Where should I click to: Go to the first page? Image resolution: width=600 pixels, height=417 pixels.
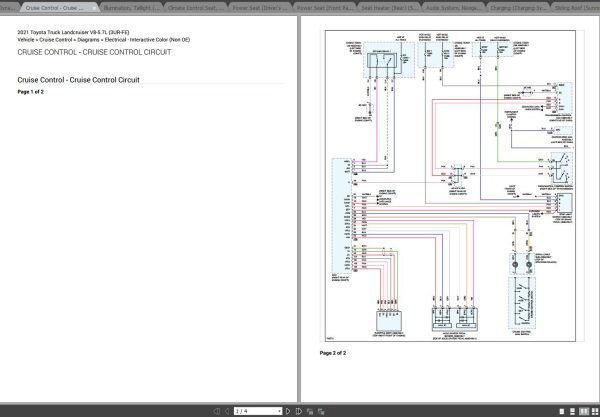218,410
